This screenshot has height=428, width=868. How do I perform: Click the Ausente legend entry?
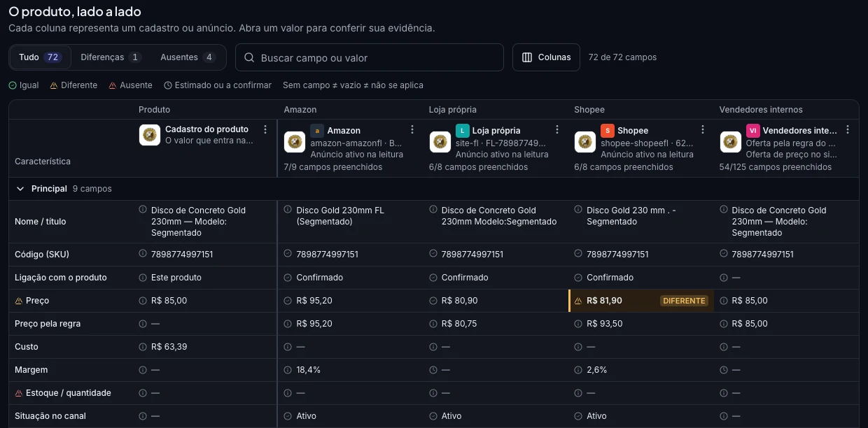click(130, 85)
